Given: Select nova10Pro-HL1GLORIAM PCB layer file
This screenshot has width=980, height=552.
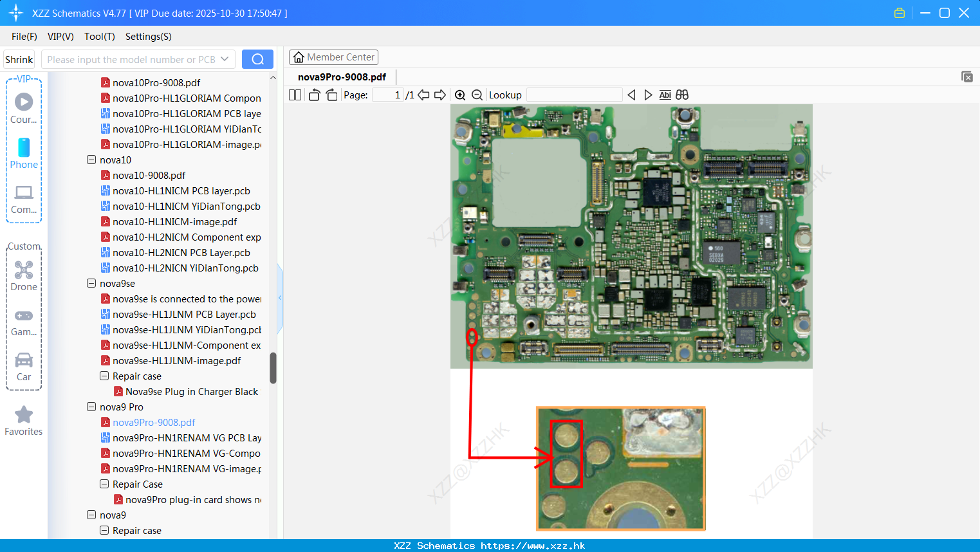Looking at the screenshot, I should tap(181, 113).
